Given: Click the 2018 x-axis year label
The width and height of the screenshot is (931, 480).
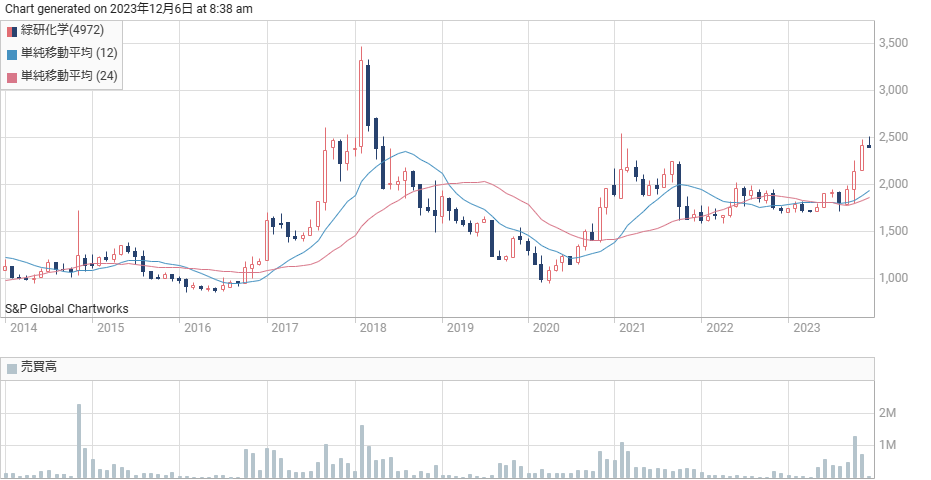Looking at the screenshot, I should (373, 328).
